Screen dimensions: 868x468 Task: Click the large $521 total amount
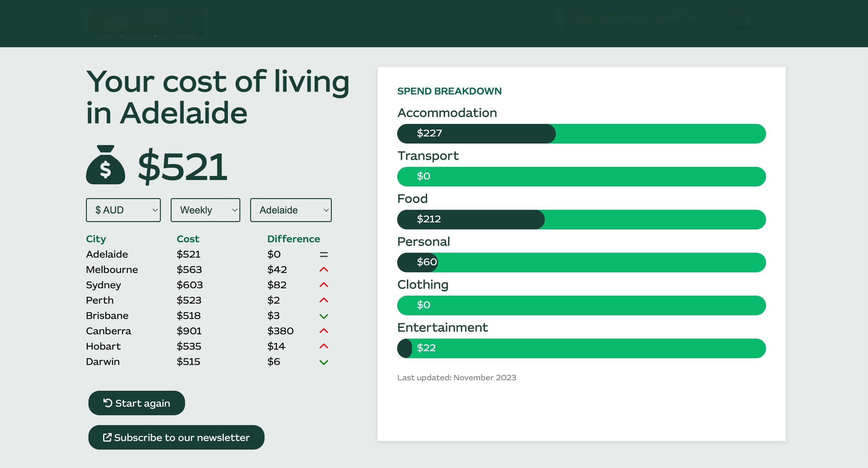183,167
